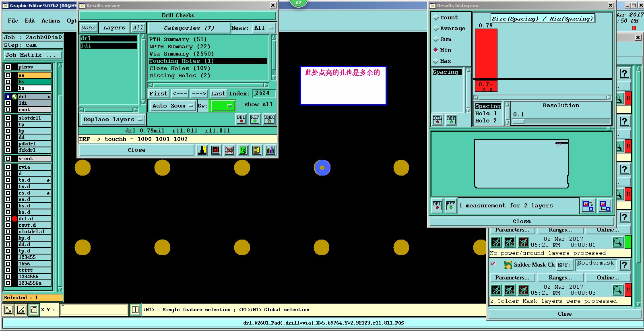Click the black and yellow silhouette icon
The image size is (644, 331).
coord(202,150)
